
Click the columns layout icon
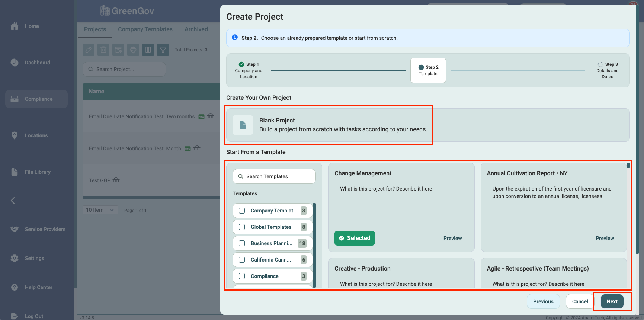point(148,50)
